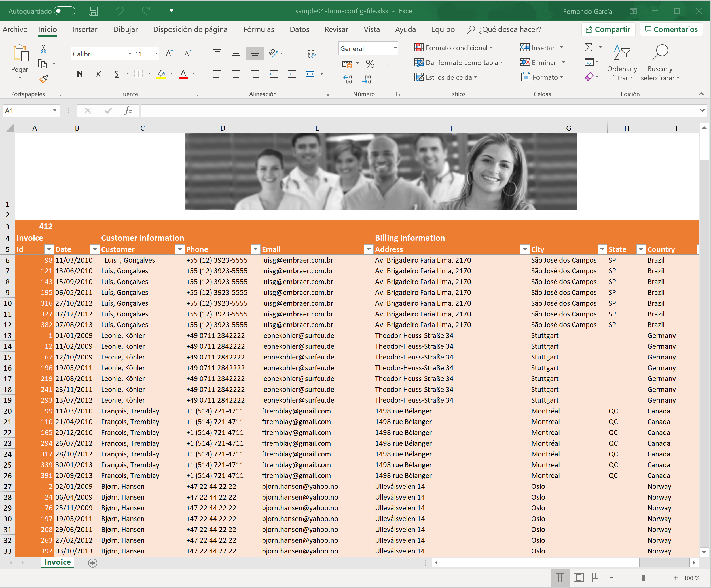Open the font size dropdown

click(156, 54)
